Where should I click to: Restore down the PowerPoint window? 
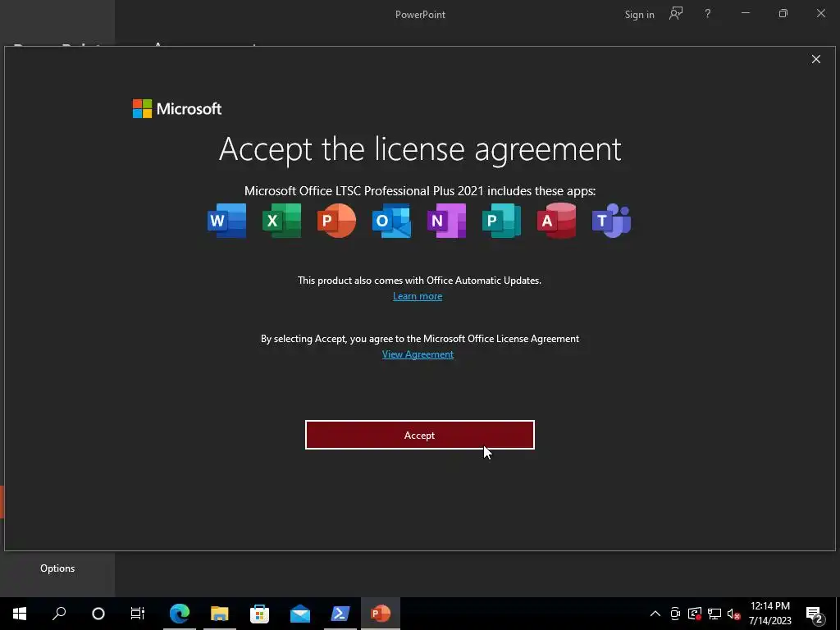coord(783,14)
